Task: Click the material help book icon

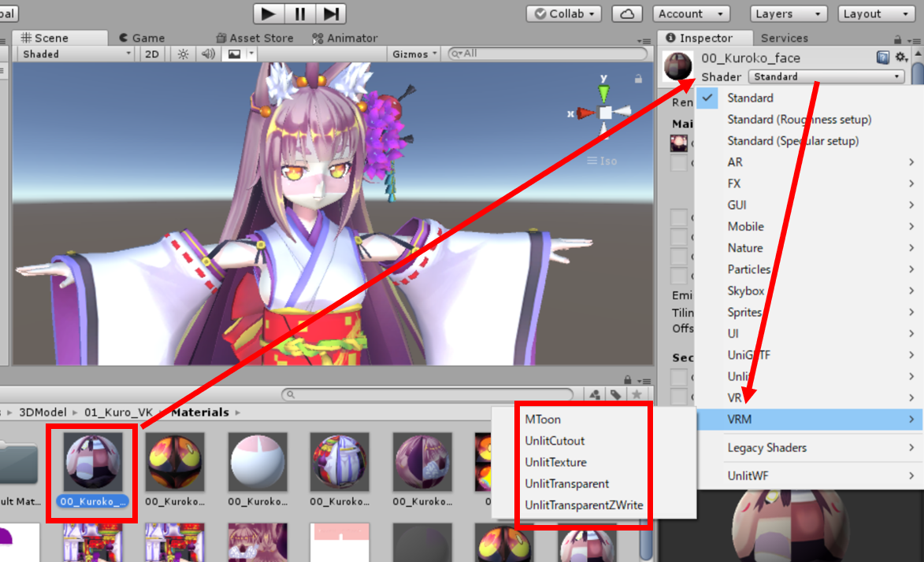Action: (883, 57)
